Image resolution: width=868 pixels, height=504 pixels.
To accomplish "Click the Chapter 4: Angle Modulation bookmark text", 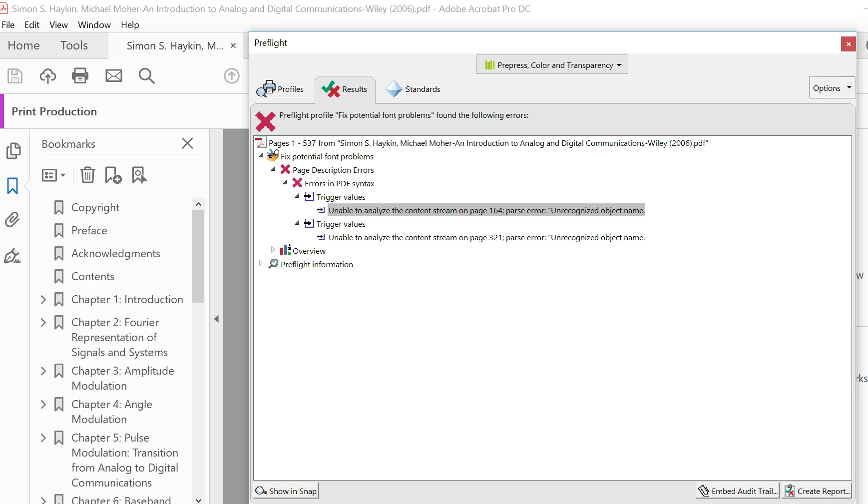I will [112, 412].
